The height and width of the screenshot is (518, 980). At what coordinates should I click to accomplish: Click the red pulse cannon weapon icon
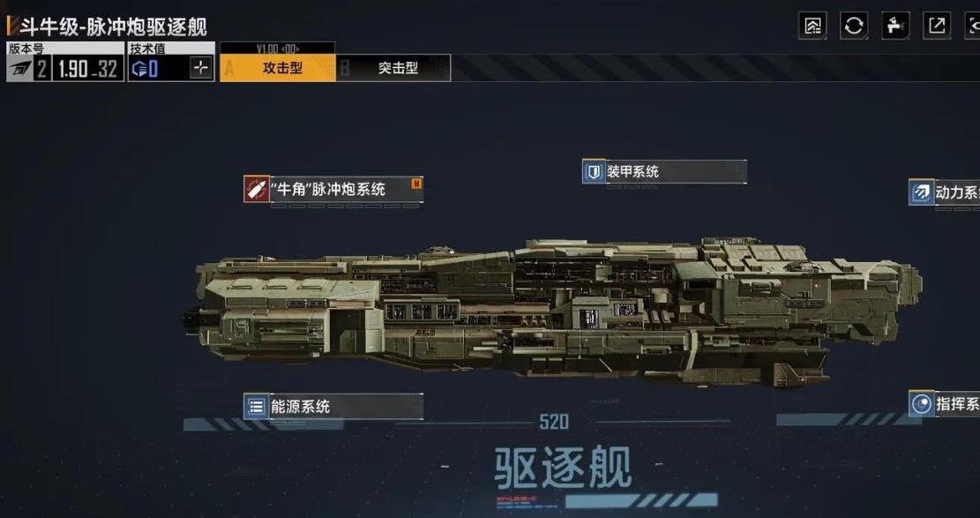[x=257, y=188]
